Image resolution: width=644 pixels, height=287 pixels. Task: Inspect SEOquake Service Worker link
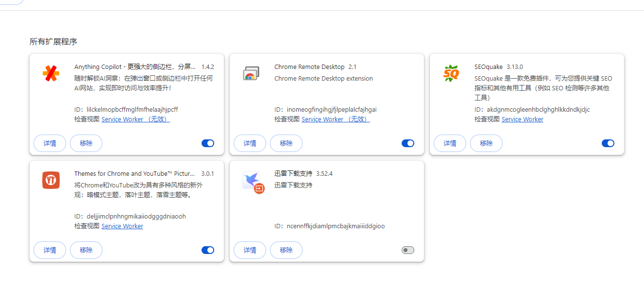(x=523, y=119)
